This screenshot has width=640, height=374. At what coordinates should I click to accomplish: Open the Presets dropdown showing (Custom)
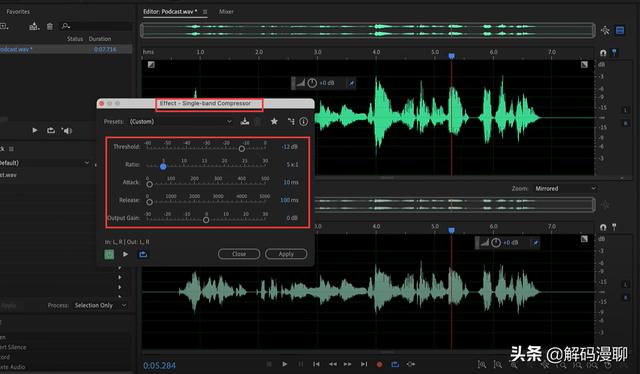point(181,122)
